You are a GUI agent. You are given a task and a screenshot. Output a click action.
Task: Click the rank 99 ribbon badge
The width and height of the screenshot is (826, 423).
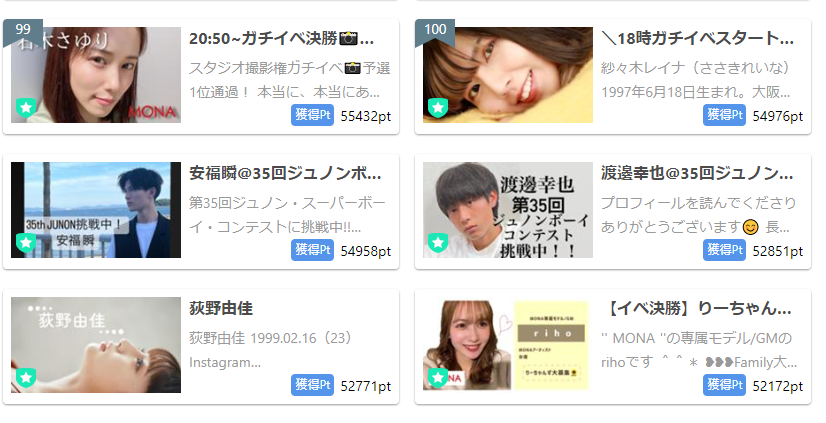pyautogui.click(x=23, y=33)
